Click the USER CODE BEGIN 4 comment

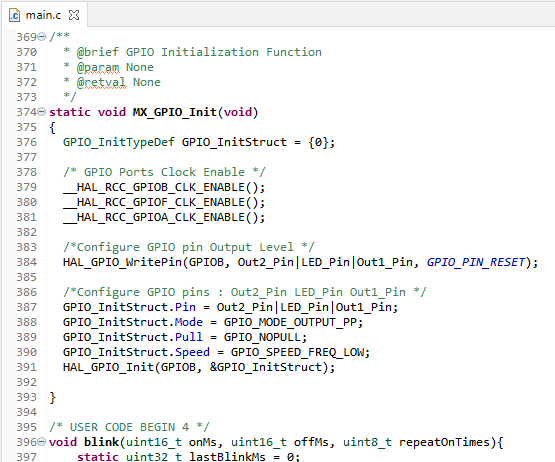coord(129,427)
